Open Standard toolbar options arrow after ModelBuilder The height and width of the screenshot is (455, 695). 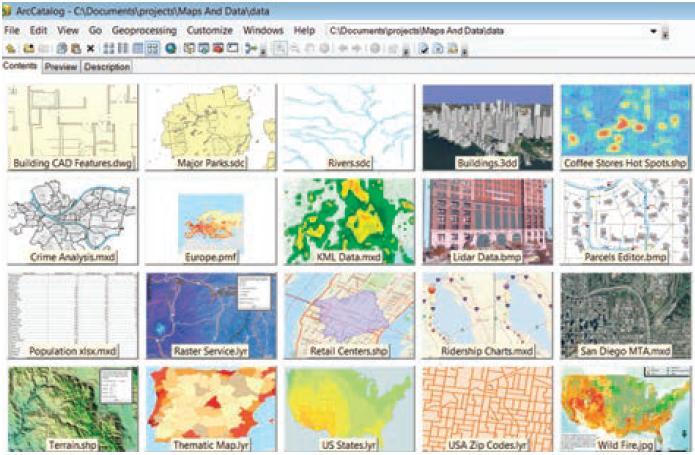262,52
